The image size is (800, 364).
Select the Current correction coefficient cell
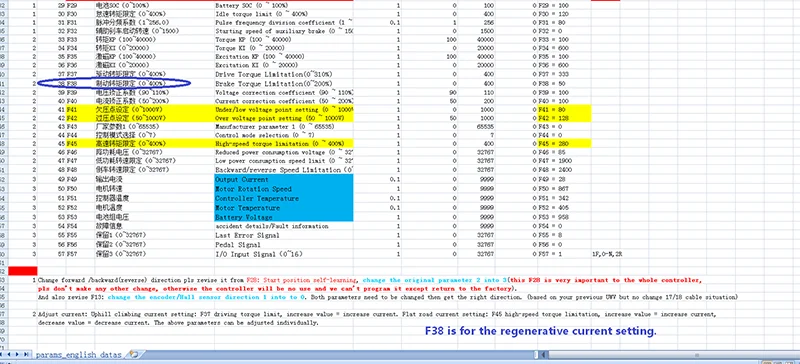(x=283, y=101)
